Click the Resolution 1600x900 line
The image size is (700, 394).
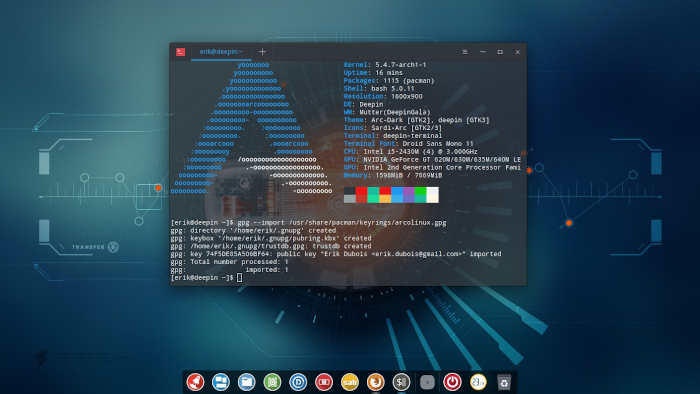[x=383, y=96]
